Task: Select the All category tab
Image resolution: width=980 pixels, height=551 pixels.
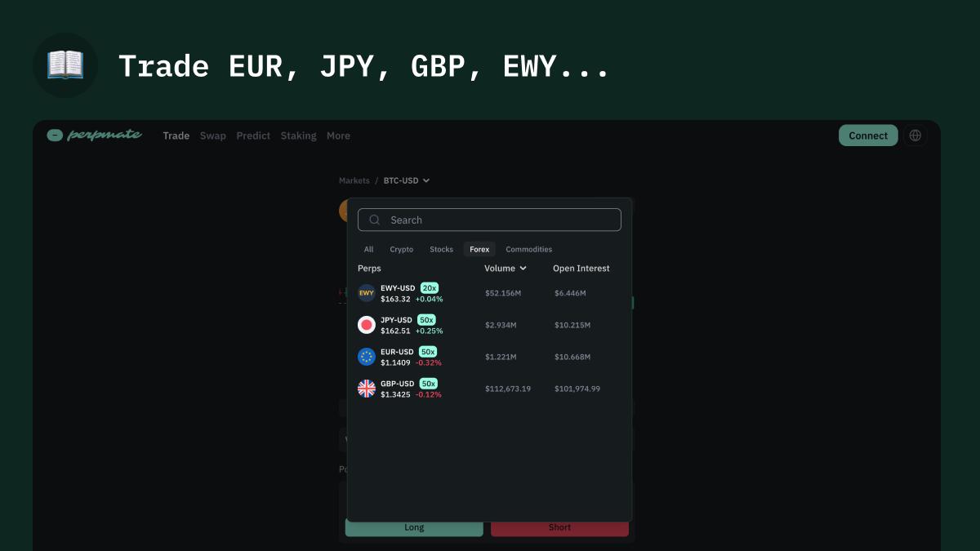Action: coord(369,249)
